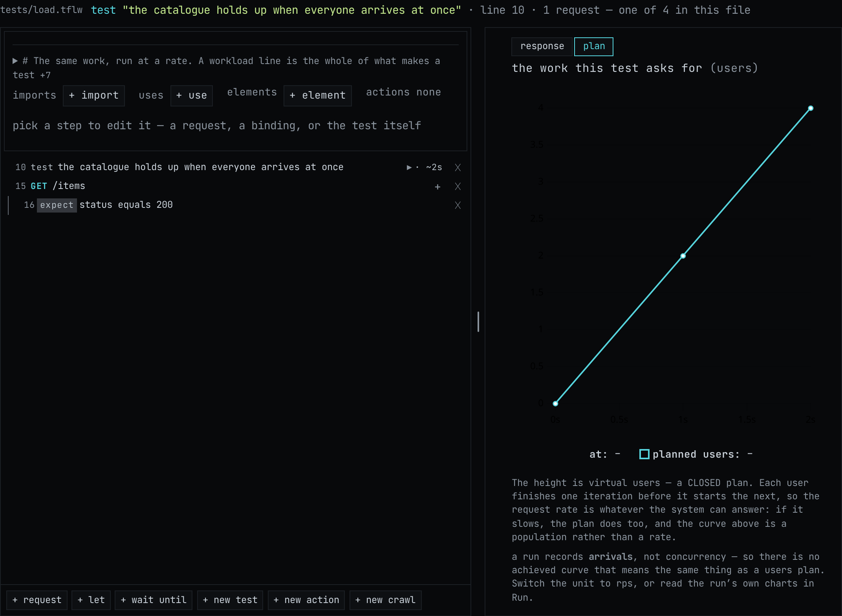
Task: Expand the collapsed comment block
Action: click(x=15, y=61)
